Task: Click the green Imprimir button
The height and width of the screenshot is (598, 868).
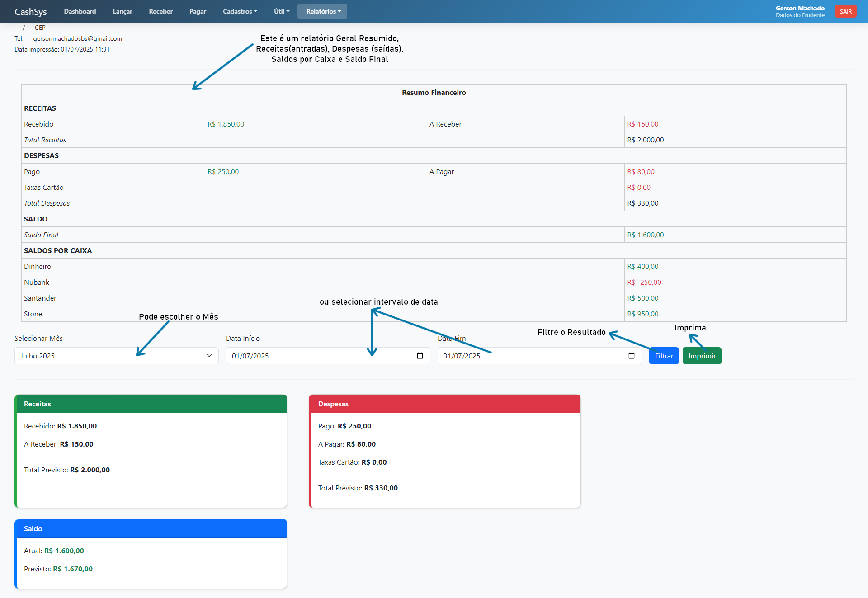Action: pyautogui.click(x=702, y=356)
